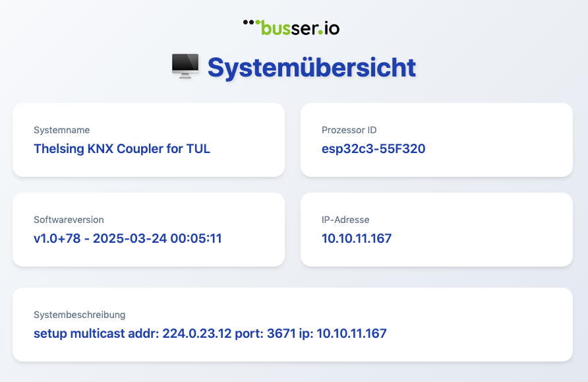Select the Systembeschreibung label
The width and height of the screenshot is (588, 382).
click(80, 315)
